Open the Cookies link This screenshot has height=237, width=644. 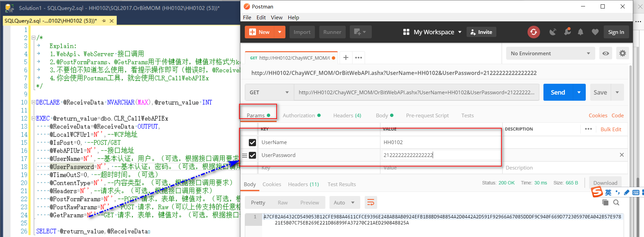click(x=598, y=115)
